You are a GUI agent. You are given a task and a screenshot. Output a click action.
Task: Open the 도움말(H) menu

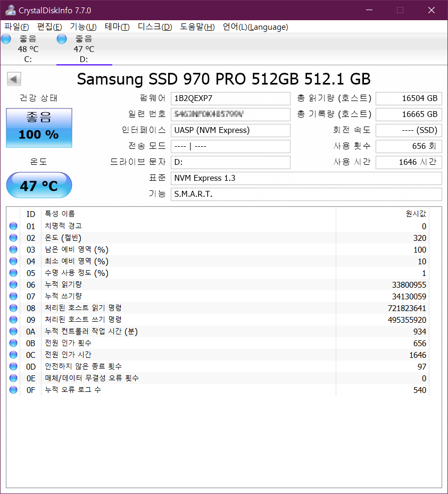point(197,27)
